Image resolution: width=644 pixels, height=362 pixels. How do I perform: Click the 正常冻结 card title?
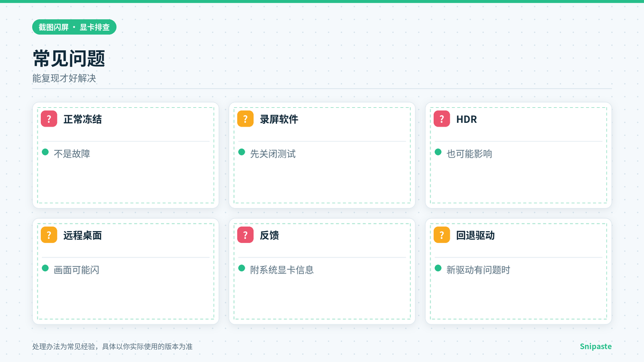(83, 119)
